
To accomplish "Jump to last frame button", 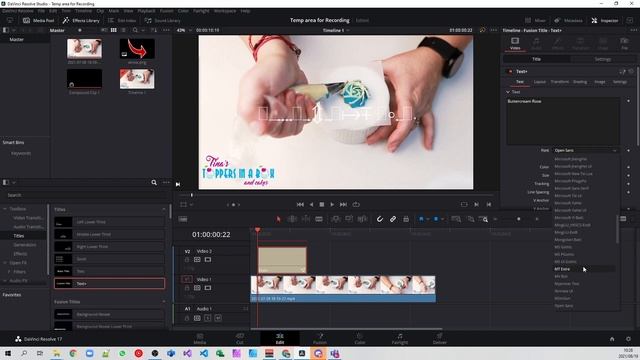I will (x=343, y=204).
